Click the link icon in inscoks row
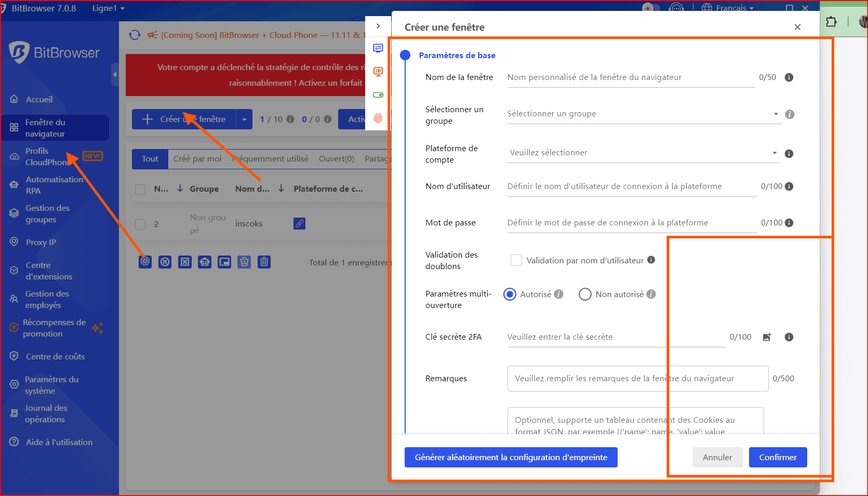Screen dimensions: 868x496 point(299,224)
